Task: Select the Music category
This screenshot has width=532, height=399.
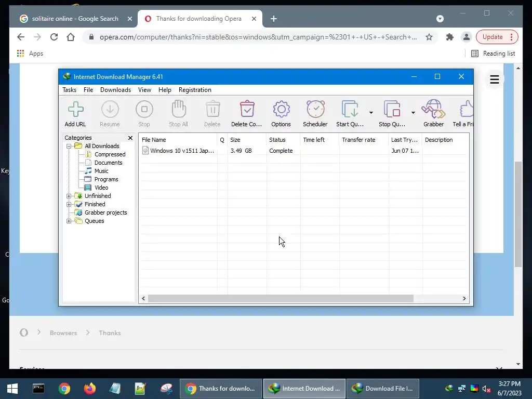Action: click(101, 171)
